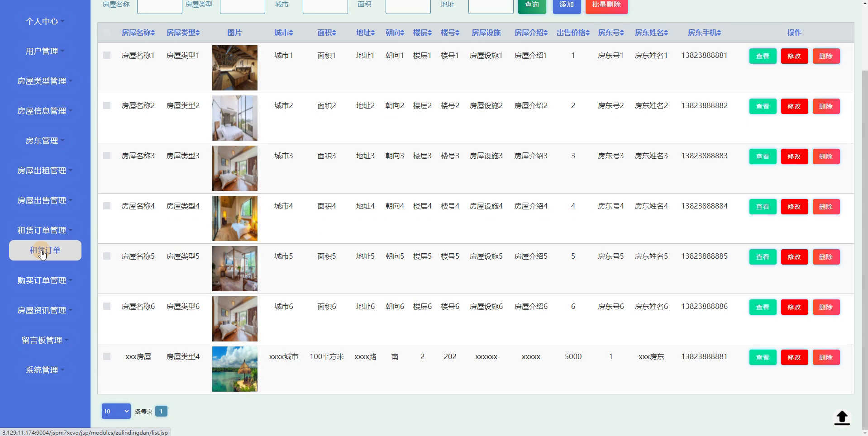Expand the 用户管理 sidebar menu
The height and width of the screenshot is (436, 868).
tap(45, 51)
